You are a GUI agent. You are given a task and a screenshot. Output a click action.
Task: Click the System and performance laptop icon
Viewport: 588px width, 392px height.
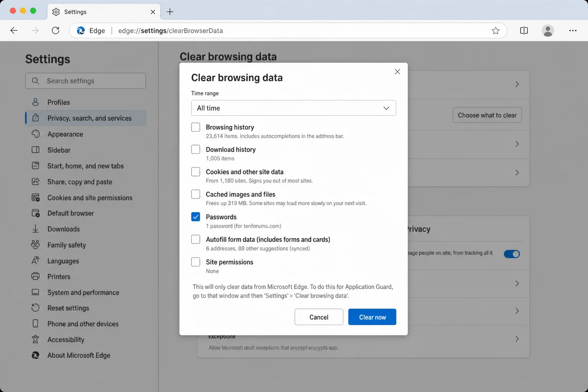click(36, 292)
